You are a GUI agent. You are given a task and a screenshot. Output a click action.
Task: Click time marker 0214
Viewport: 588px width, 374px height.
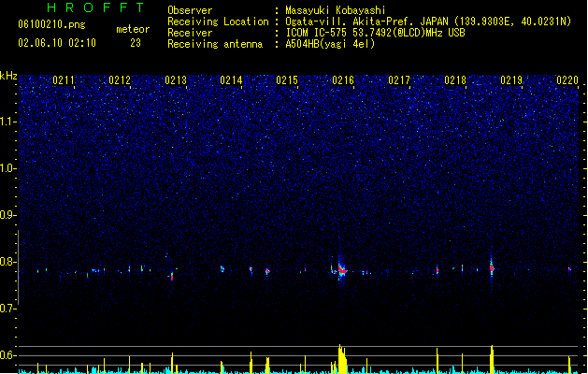pyautogui.click(x=231, y=80)
